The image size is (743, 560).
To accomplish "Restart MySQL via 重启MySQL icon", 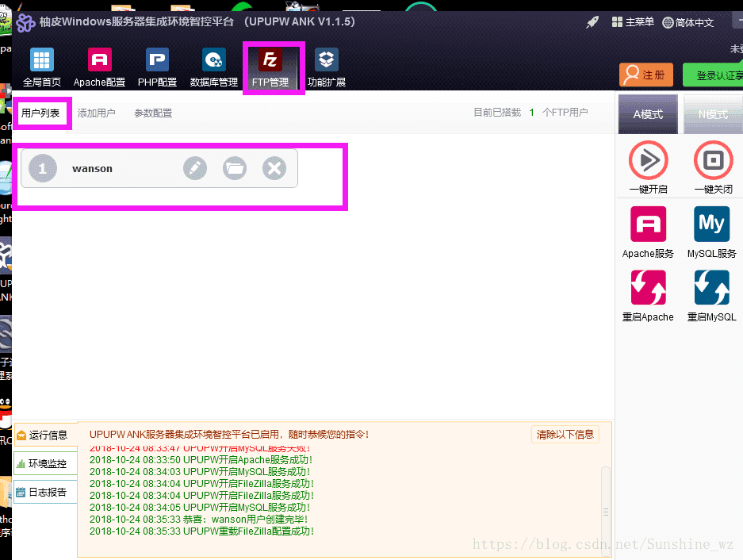I will (712, 287).
